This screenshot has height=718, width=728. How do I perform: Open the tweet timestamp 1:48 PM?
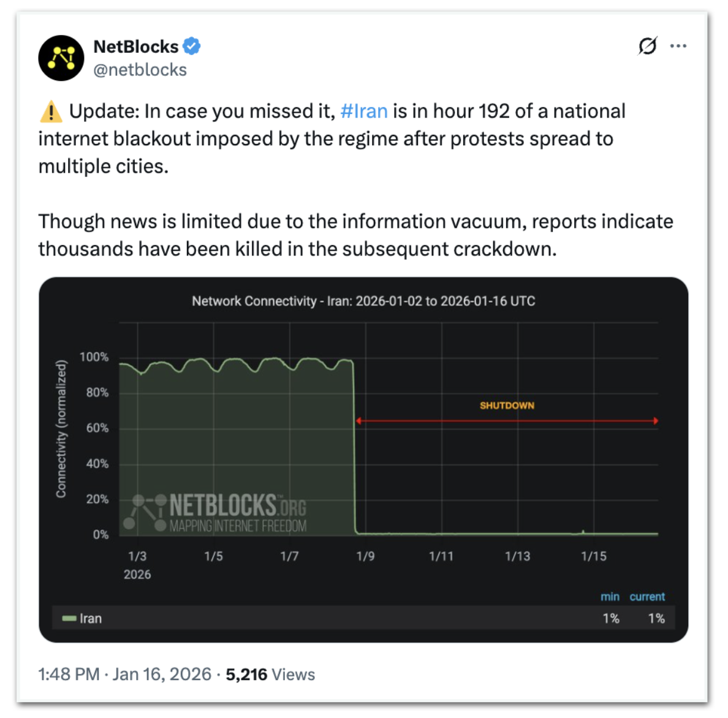point(69,675)
